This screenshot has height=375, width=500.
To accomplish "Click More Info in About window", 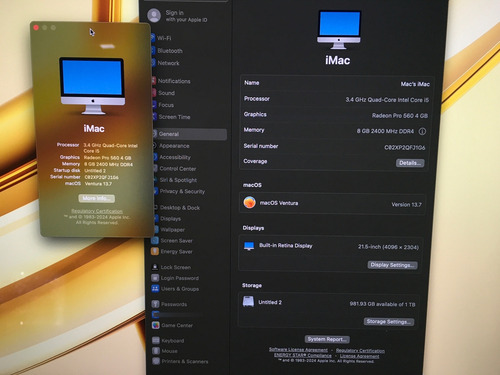I will (97, 198).
